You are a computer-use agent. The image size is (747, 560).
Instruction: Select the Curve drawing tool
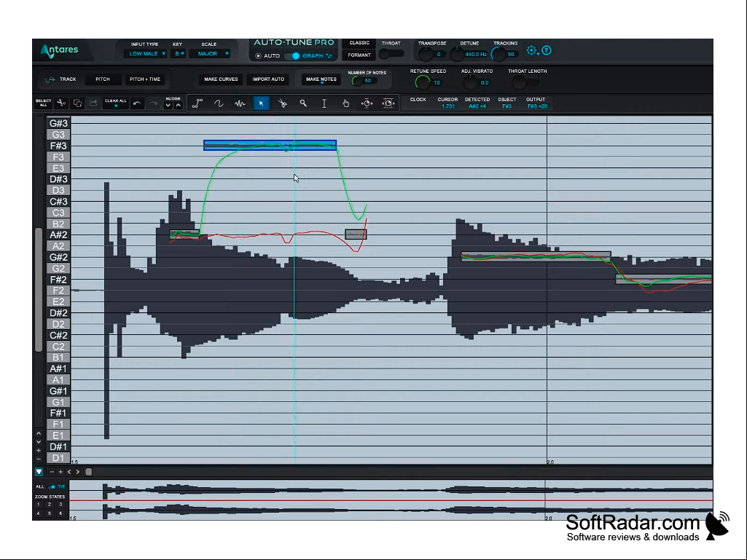(x=219, y=103)
